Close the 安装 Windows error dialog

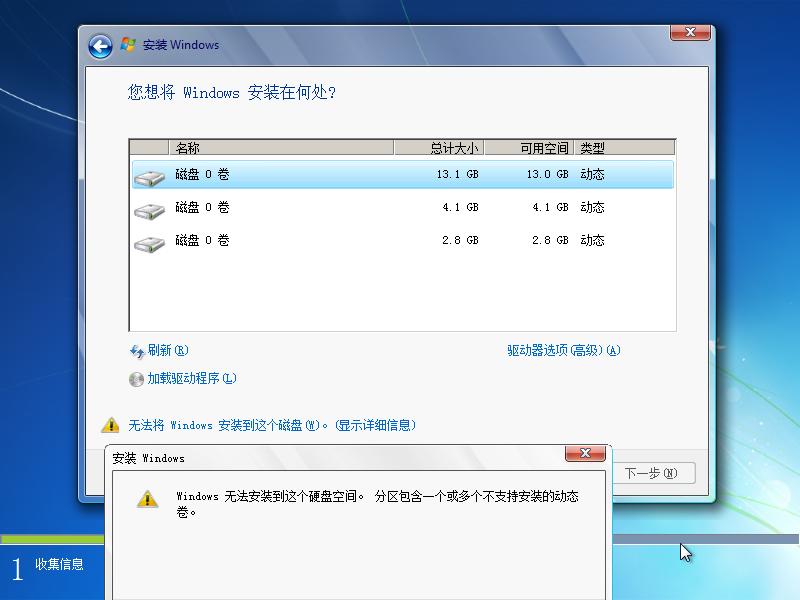click(585, 453)
